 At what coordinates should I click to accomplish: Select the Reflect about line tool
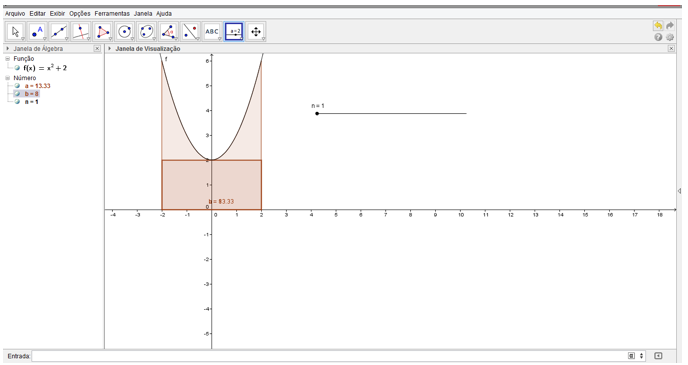coord(190,32)
